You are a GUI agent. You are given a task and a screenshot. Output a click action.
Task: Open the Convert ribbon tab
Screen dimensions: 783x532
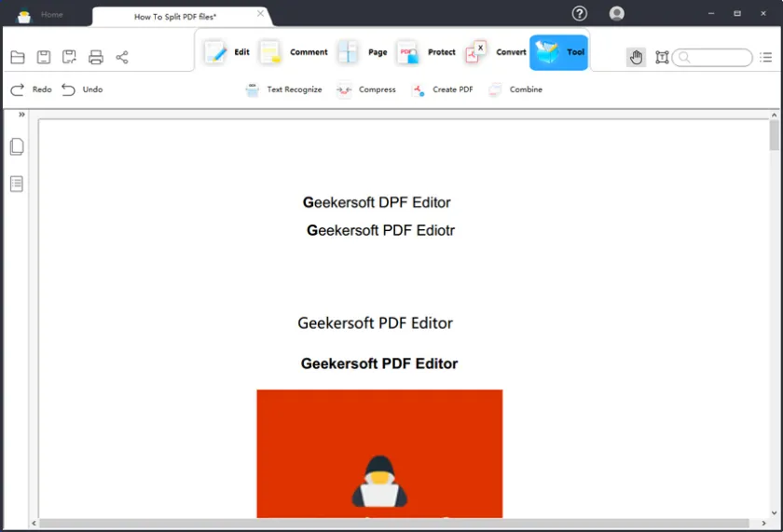click(496, 52)
